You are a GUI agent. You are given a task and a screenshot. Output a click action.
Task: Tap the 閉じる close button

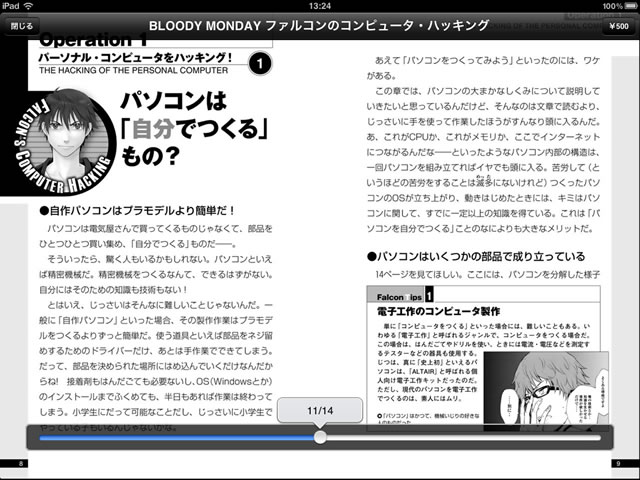click(x=22, y=27)
